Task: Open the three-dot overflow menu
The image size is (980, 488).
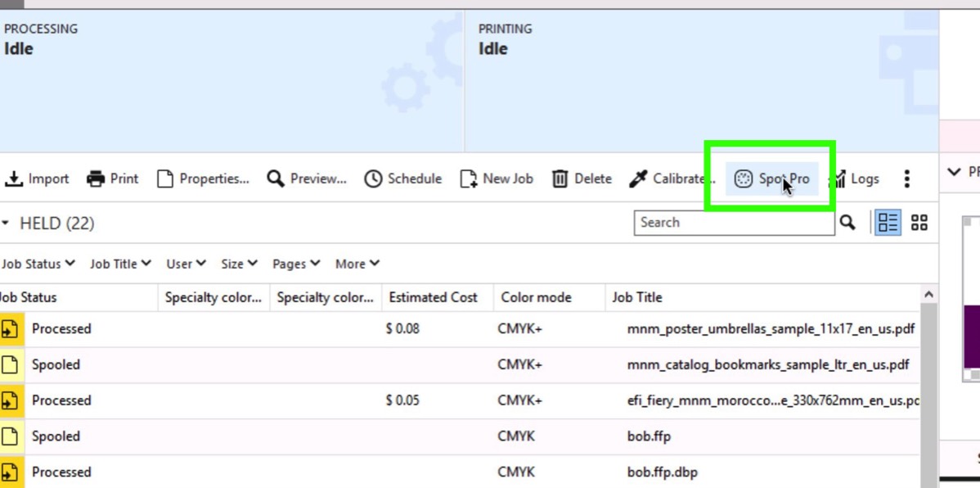Action: pos(906,178)
